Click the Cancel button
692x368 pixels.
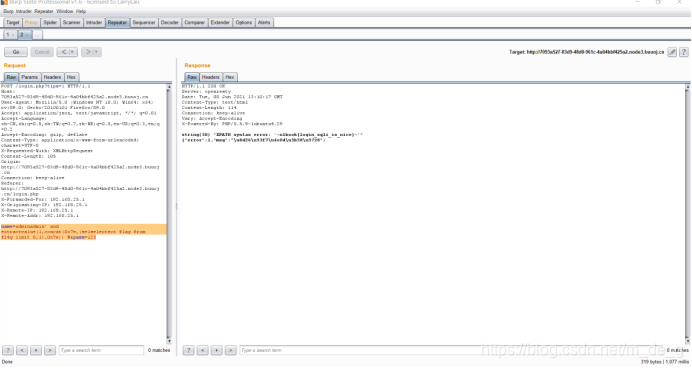pyautogui.click(x=42, y=52)
